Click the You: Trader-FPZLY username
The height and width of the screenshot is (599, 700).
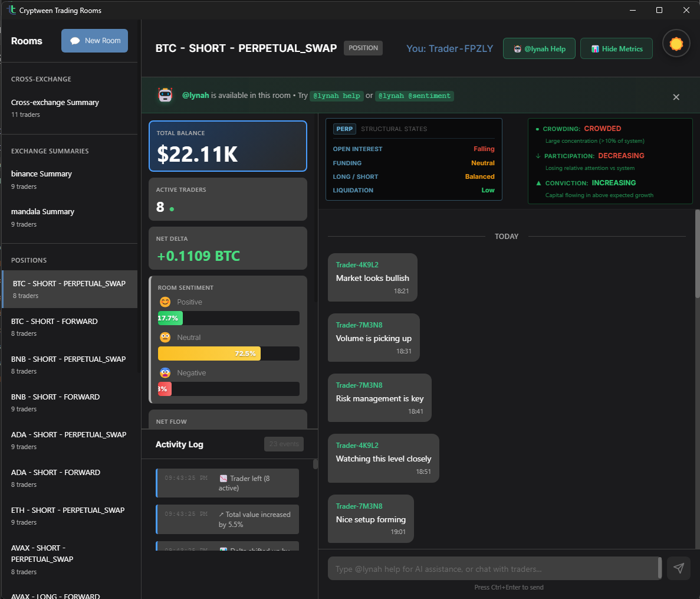(449, 48)
